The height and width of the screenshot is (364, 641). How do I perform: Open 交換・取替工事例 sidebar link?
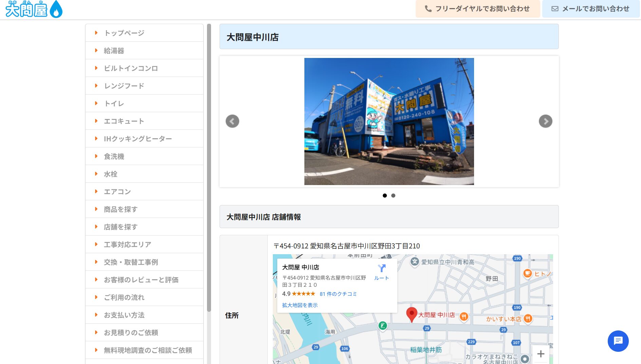[144, 262]
